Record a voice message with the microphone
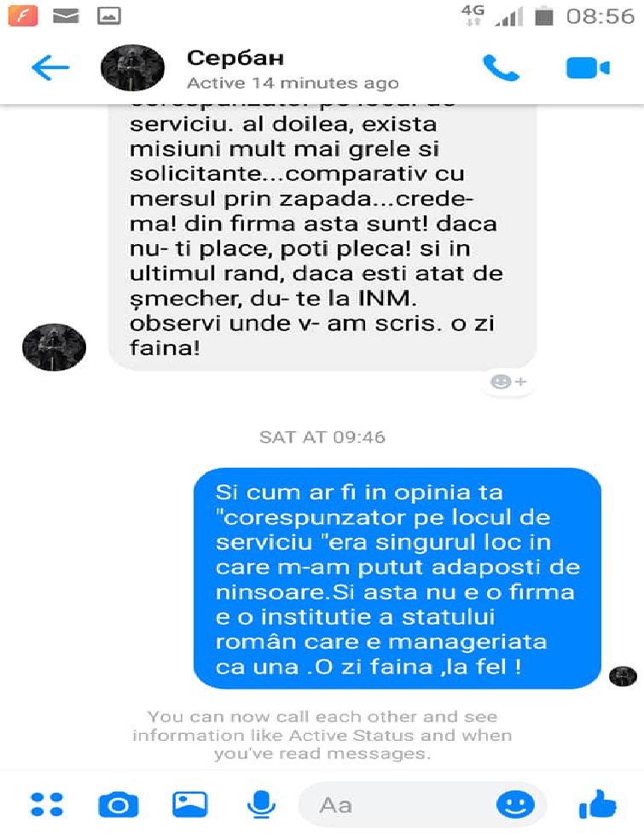The width and height of the screenshot is (644, 839). pyautogui.click(x=261, y=804)
